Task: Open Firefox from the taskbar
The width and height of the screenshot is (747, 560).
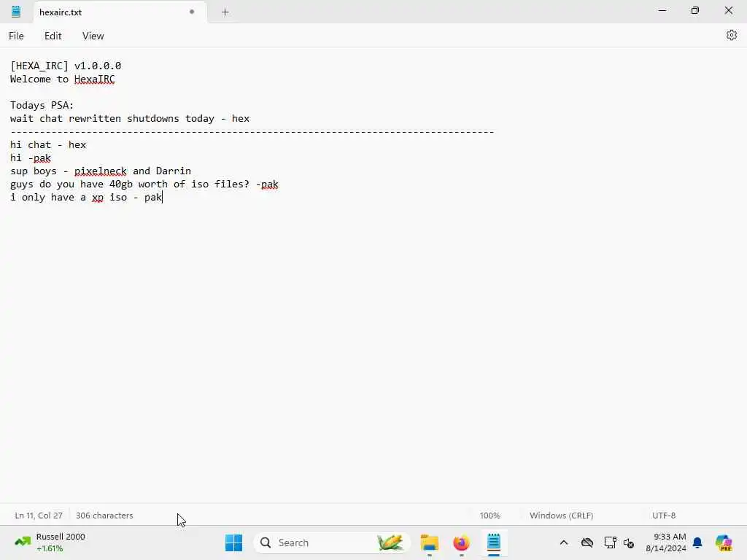Action: (x=461, y=542)
